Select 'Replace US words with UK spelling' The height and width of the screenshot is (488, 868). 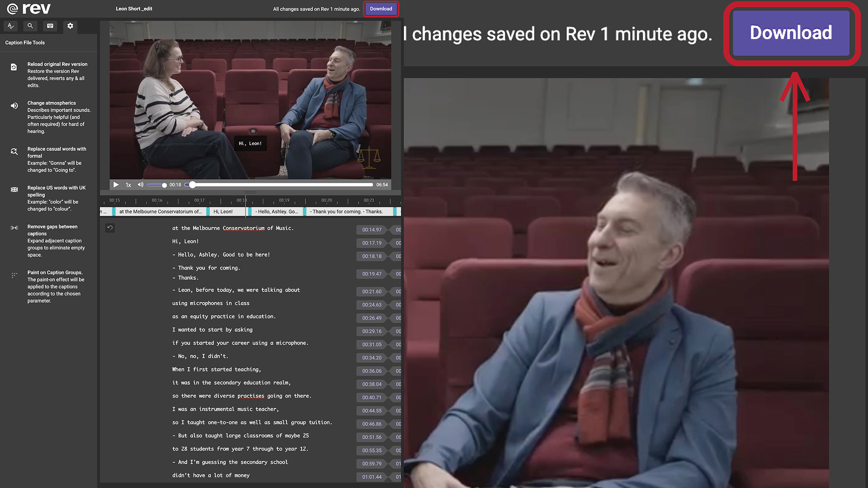(56, 198)
